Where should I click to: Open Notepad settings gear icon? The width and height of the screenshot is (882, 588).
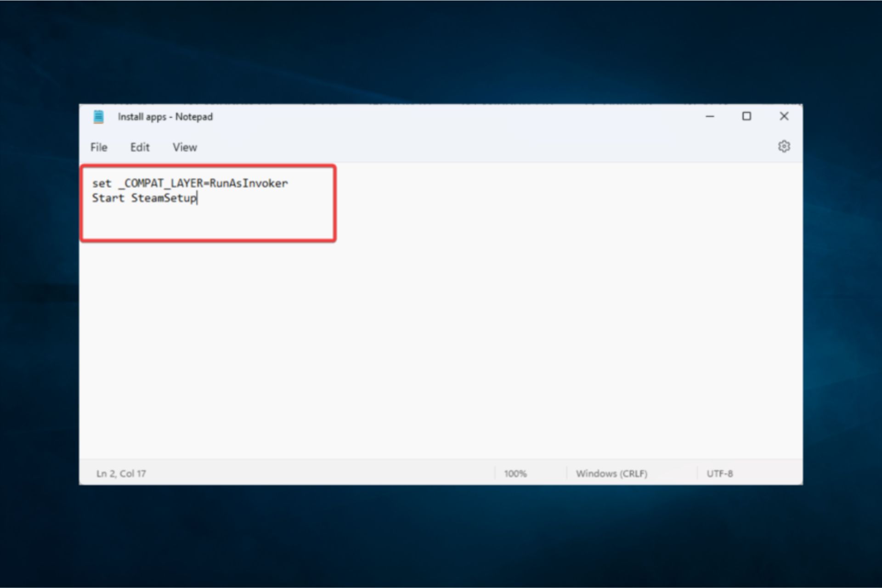(x=784, y=146)
